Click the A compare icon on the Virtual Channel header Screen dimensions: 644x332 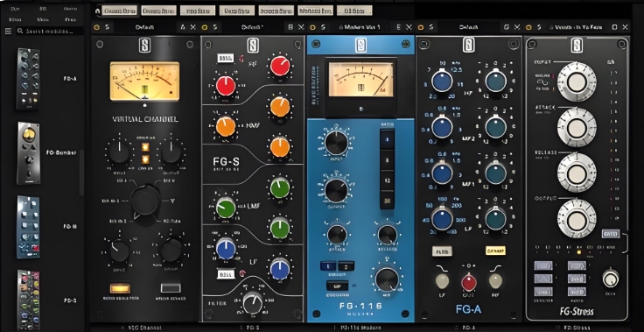tap(183, 27)
